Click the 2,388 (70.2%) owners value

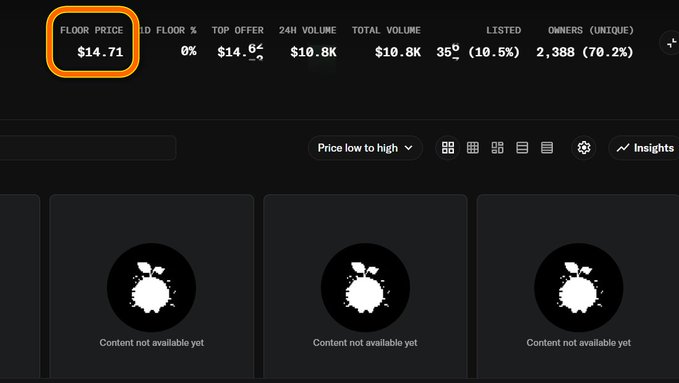(585, 52)
